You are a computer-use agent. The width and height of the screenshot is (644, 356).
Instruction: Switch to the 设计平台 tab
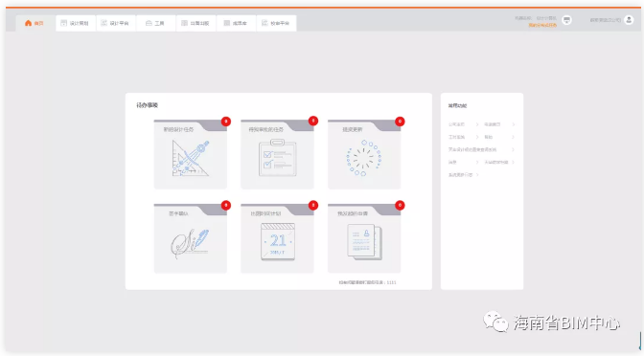[x=115, y=23]
